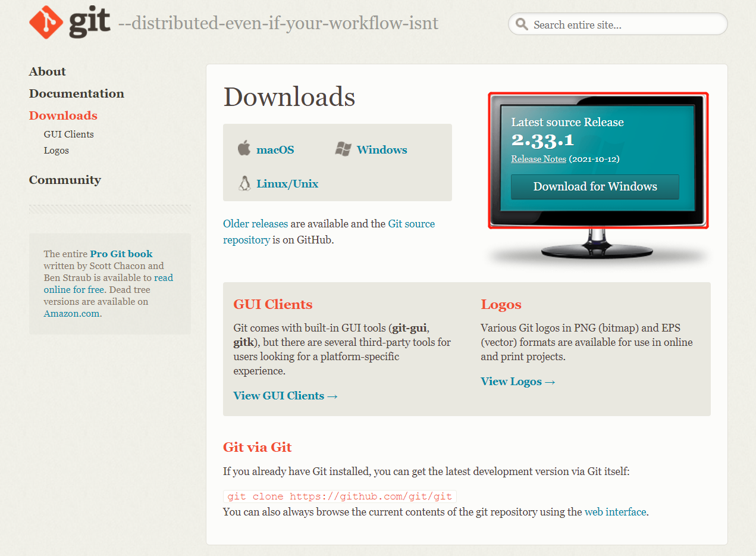Image resolution: width=756 pixels, height=556 pixels.
Task: Open the Git source repository link
Action: click(329, 232)
